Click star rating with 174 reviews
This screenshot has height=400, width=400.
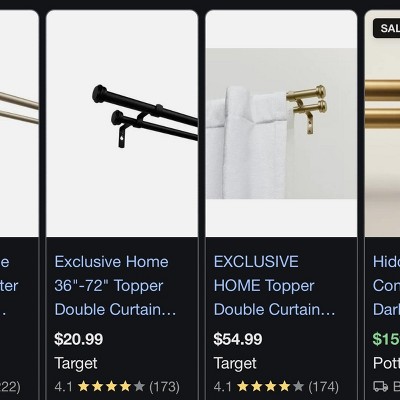271,387
